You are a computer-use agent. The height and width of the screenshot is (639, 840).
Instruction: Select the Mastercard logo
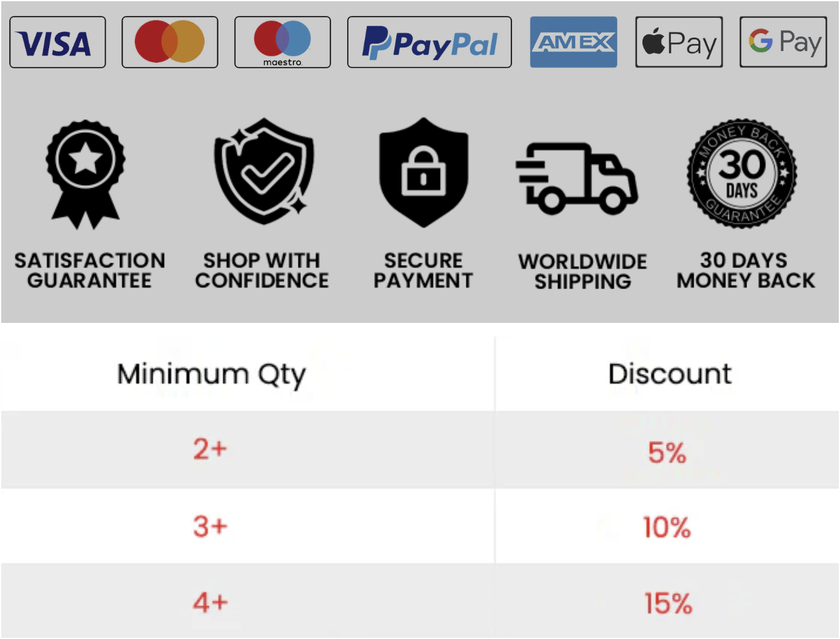coord(170,42)
